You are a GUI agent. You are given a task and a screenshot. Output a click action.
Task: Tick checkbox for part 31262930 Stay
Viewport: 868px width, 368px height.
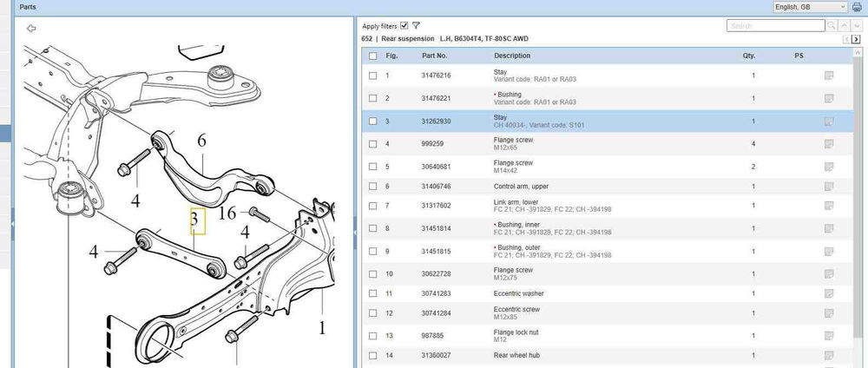[373, 122]
